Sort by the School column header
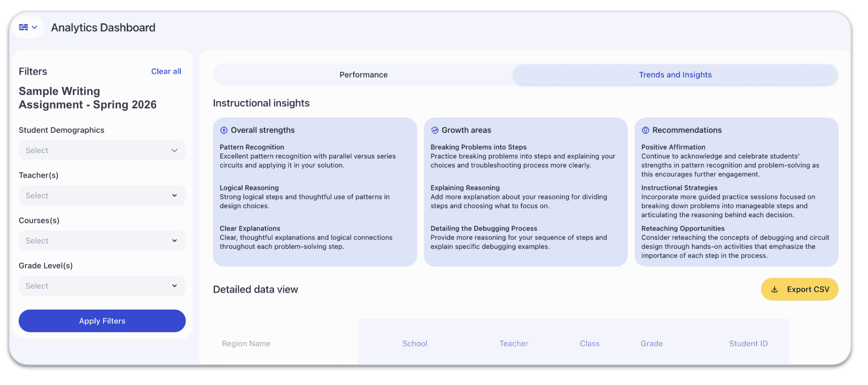 tap(414, 343)
